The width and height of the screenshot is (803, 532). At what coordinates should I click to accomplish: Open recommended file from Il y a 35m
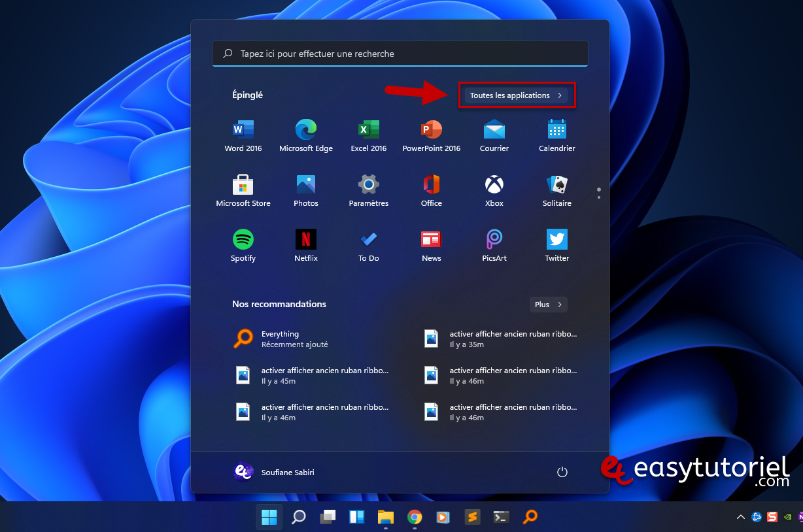[501, 339]
